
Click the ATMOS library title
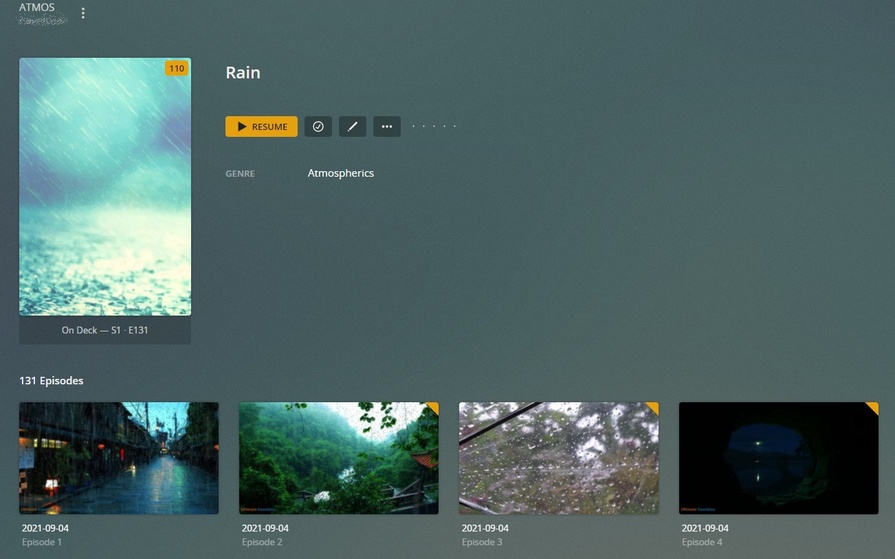coord(37,7)
